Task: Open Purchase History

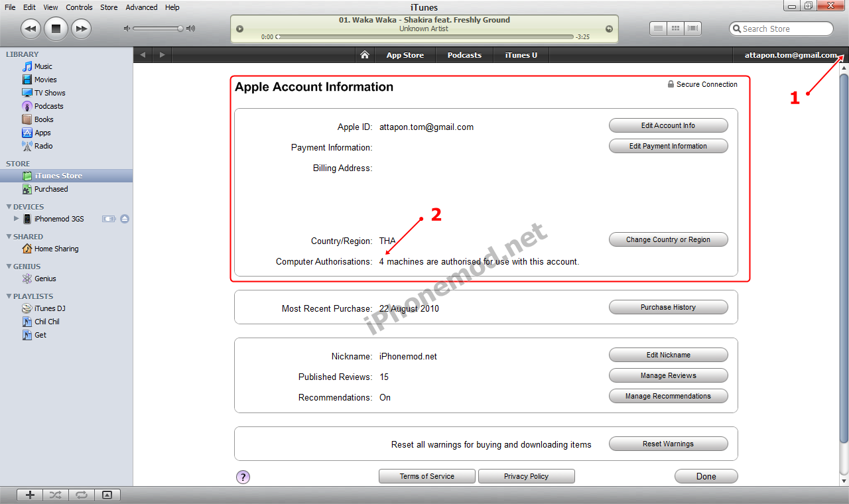Action: (668, 307)
